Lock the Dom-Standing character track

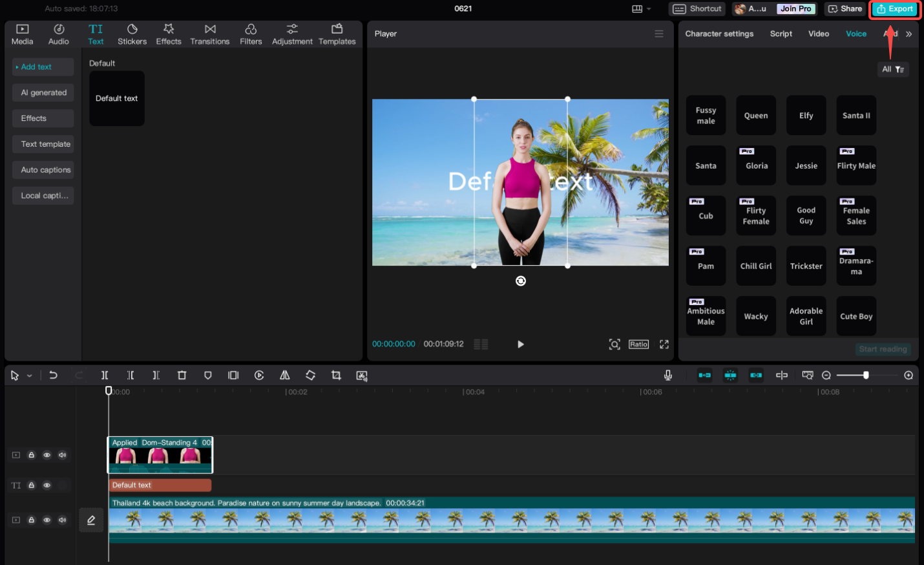31,454
